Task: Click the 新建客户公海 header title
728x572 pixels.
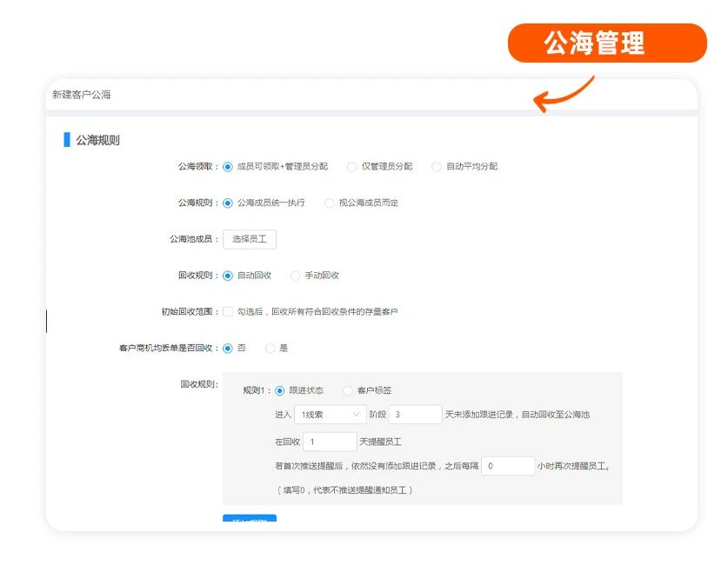Action: [82, 95]
